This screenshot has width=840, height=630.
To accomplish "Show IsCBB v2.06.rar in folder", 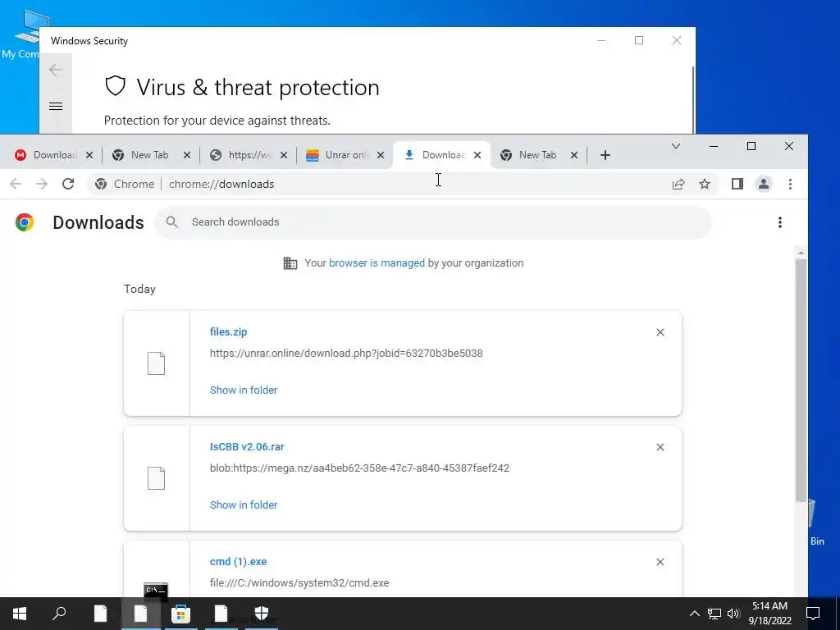I will point(244,504).
